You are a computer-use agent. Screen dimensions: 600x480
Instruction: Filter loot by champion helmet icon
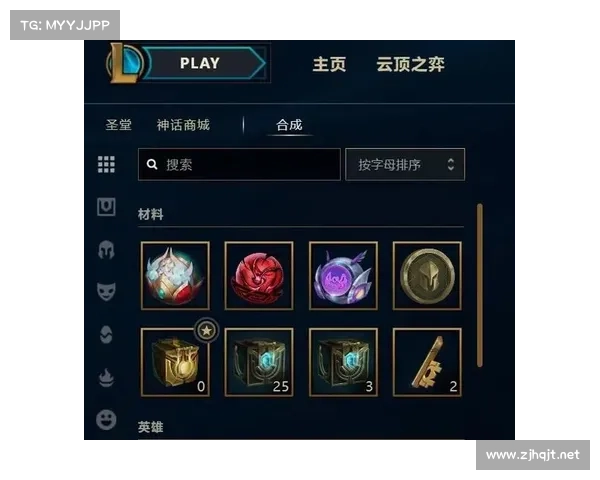[x=106, y=250]
